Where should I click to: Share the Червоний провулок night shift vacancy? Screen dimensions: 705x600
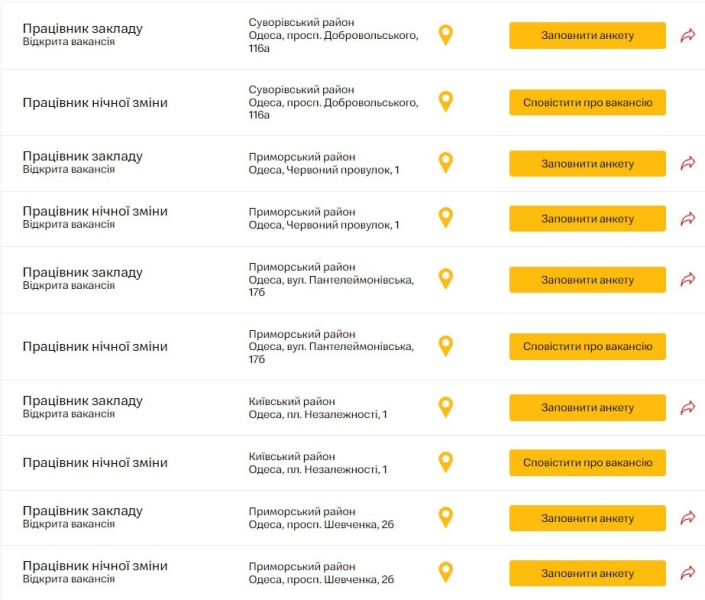[x=688, y=218]
